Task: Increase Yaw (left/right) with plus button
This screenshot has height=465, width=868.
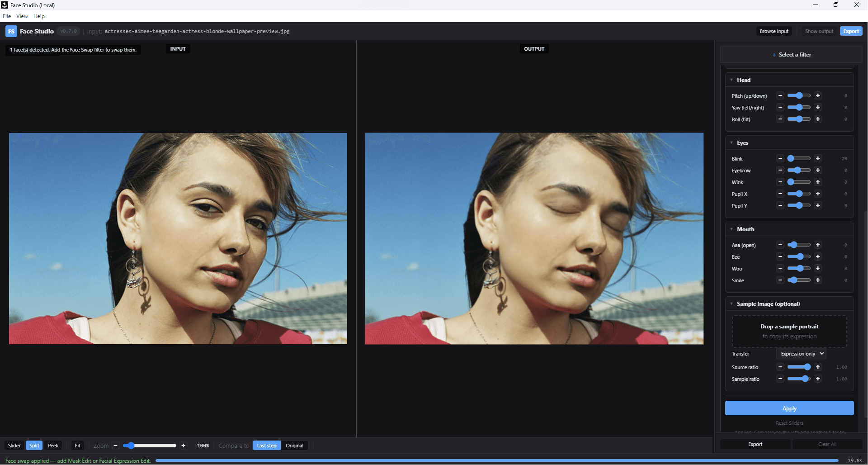Action: click(x=818, y=107)
